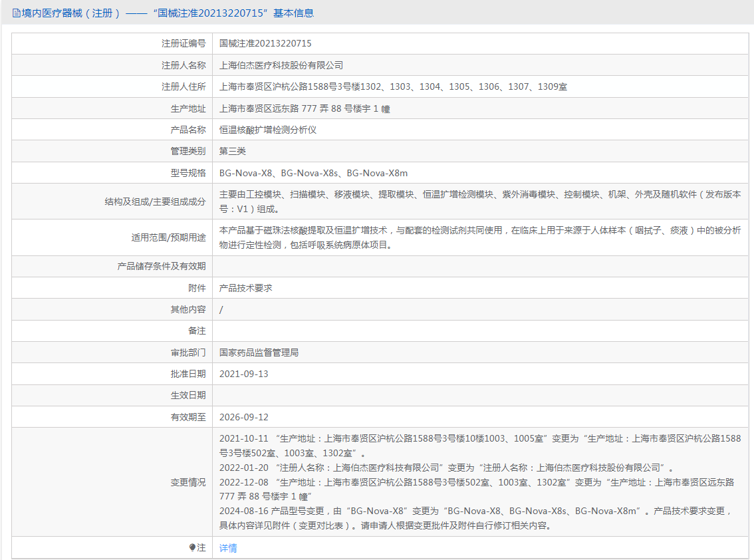This screenshot has height=560, width=754.
Task: Click production address 远东路 777 弄 88 号楼宇 1 幢
Action: click(305, 108)
